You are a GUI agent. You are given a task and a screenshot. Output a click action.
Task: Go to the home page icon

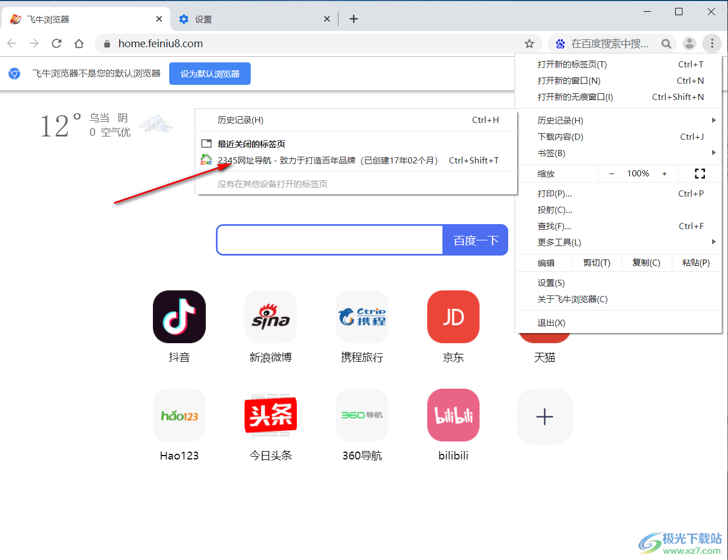click(x=79, y=43)
